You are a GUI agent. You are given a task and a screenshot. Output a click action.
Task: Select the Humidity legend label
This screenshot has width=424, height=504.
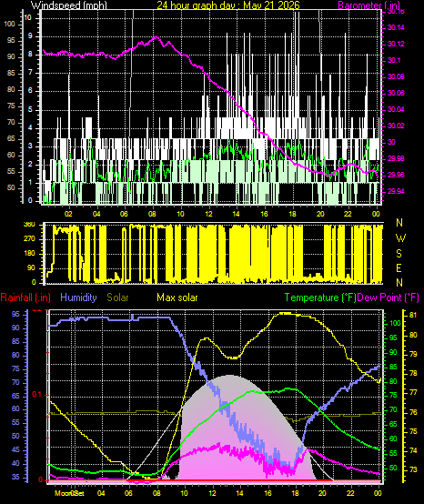[x=78, y=297]
